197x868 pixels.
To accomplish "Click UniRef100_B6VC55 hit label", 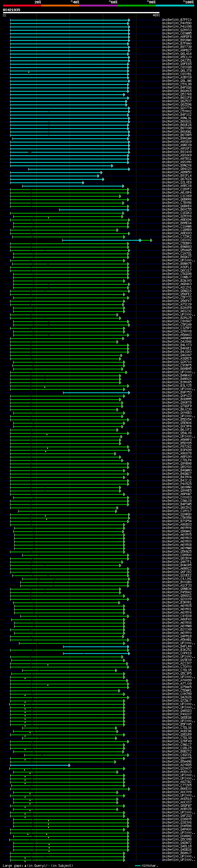I will click(177, 210).
